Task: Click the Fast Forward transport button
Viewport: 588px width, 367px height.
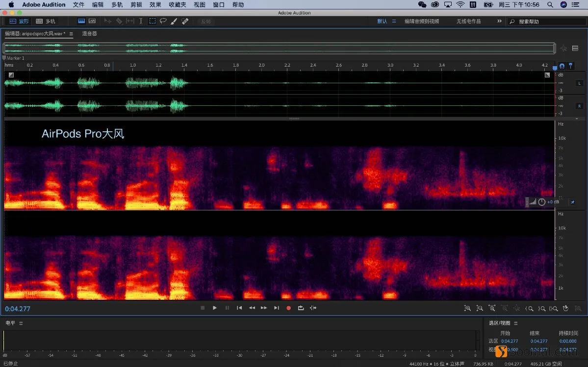Action: [x=264, y=308]
